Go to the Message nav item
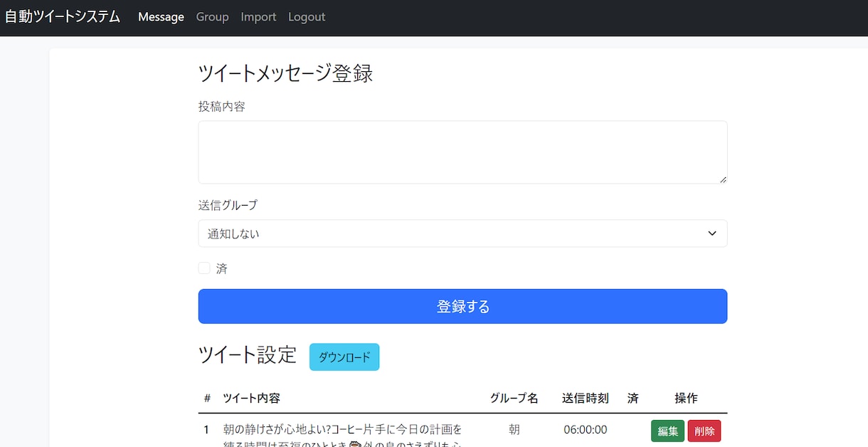This screenshot has height=447, width=868. pos(161,16)
